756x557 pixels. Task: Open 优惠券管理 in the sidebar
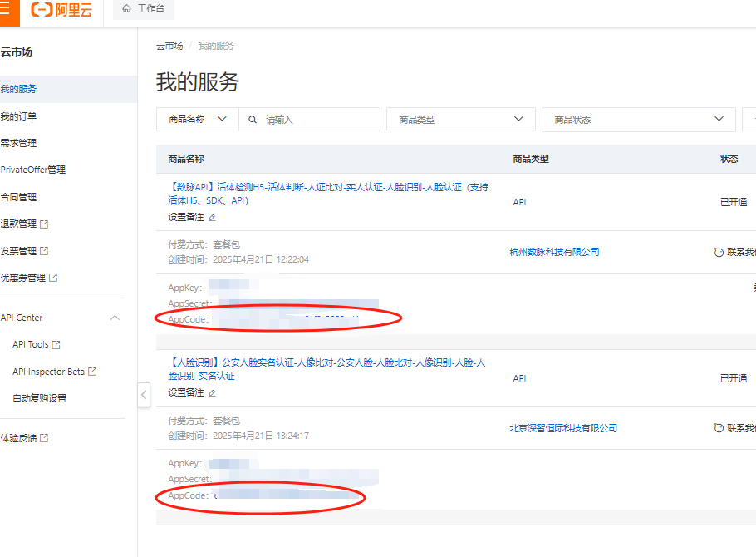click(22, 278)
